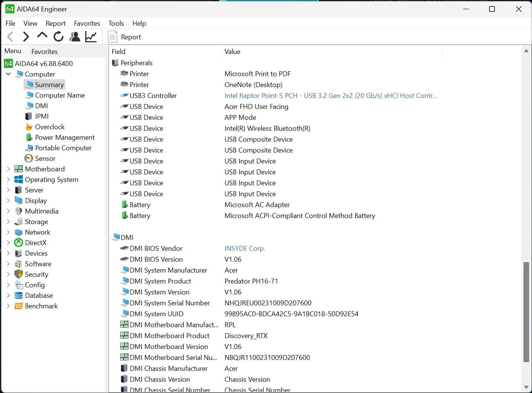Image resolution: width=532 pixels, height=393 pixels.
Task: Click the Server tower icon
Action: [19, 190]
